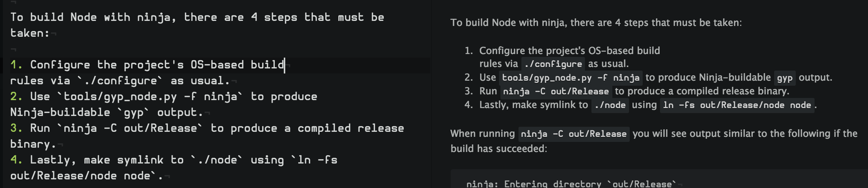Click the 'ninja: Entering directory' code block
868x188 pixels.
(x=570, y=184)
